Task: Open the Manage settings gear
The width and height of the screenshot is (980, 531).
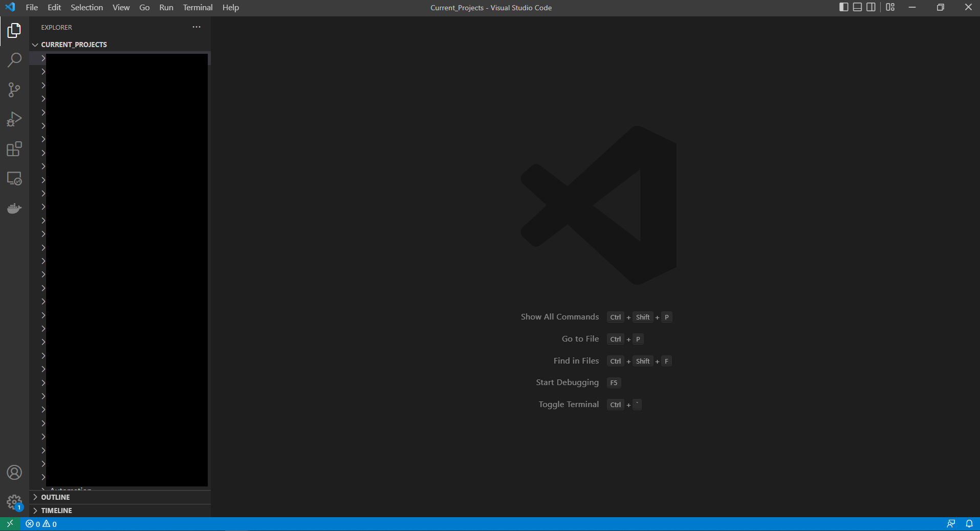Action: coord(14,502)
